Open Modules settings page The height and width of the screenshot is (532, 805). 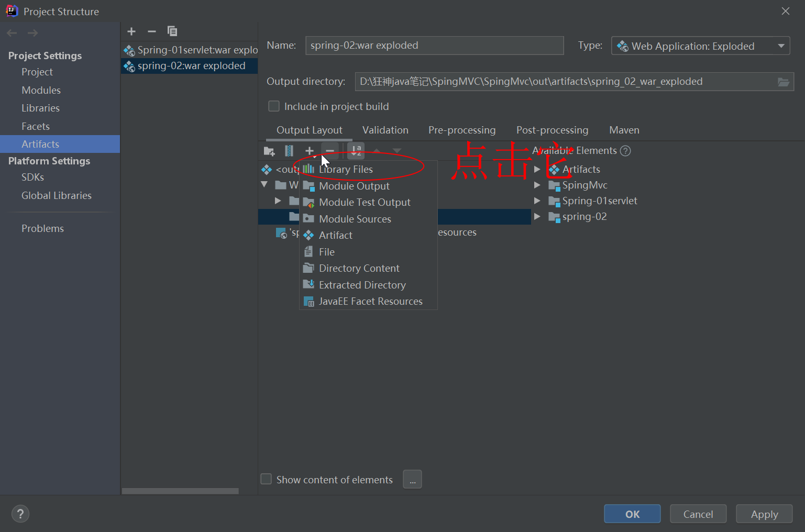[41, 90]
